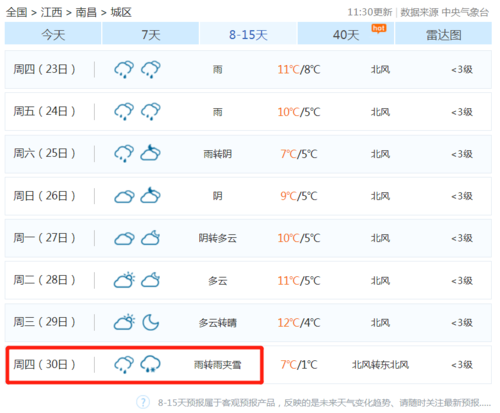Click the night cloudy moon icon for 27日
The height and width of the screenshot is (413, 500).
150,238
